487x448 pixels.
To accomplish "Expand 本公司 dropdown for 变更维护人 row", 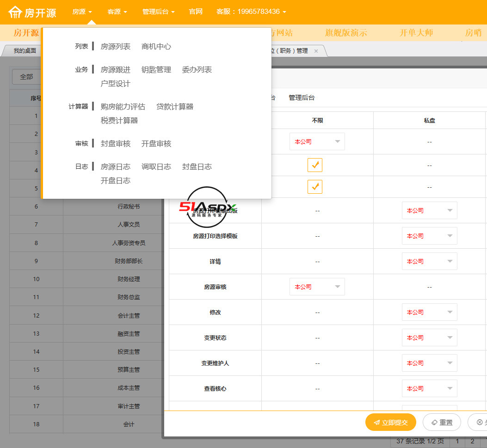I will (430, 363).
